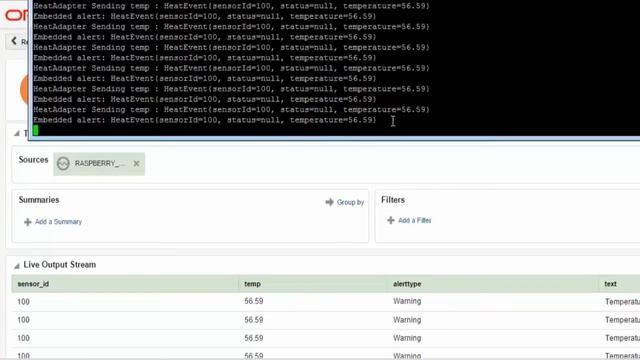This screenshot has height=360, width=640.
Task: Click the Live Output Stream title
Action: [60, 264]
